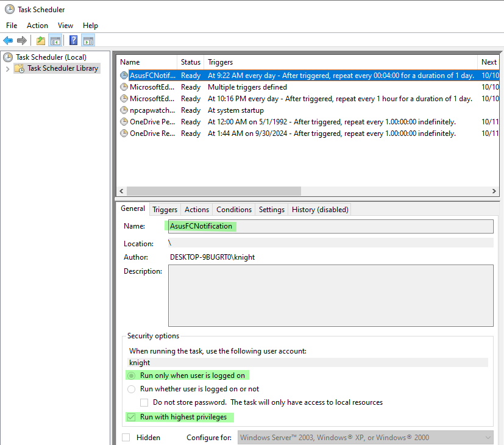Switch to the General tab

pyautogui.click(x=133, y=208)
